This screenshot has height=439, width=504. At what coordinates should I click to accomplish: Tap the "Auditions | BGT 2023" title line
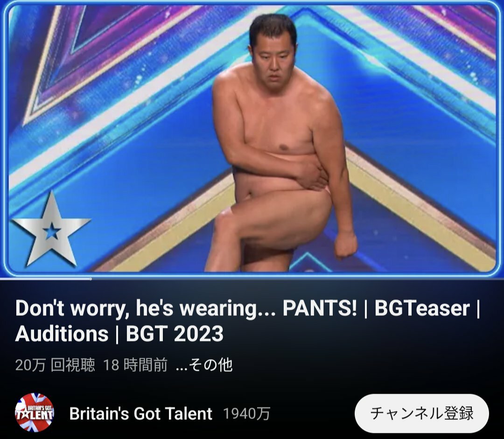click(x=119, y=334)
